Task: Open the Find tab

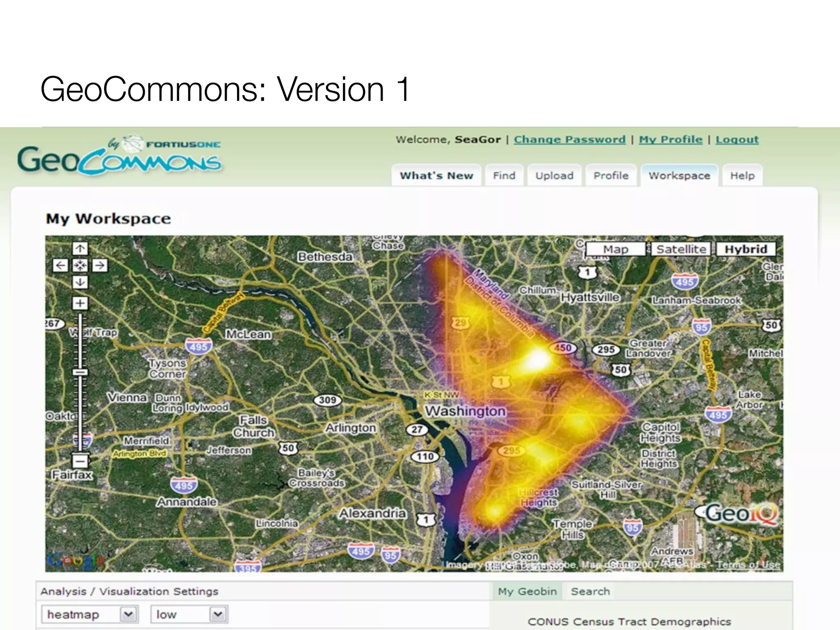Action: coord(504,176)
